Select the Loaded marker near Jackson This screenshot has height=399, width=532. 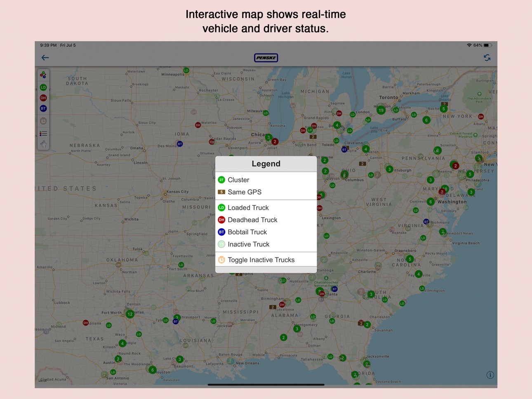click(213, 321)
